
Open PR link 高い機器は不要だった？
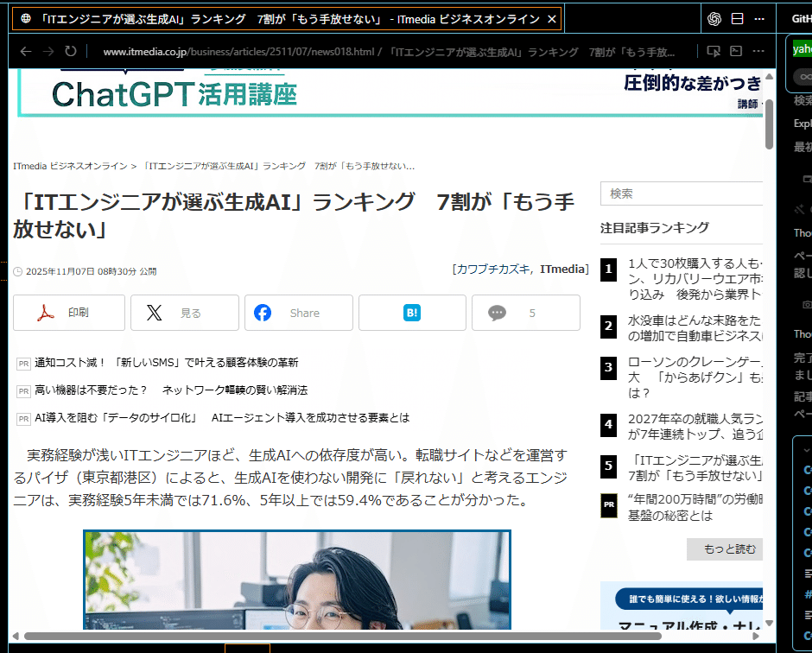(171, 390)
